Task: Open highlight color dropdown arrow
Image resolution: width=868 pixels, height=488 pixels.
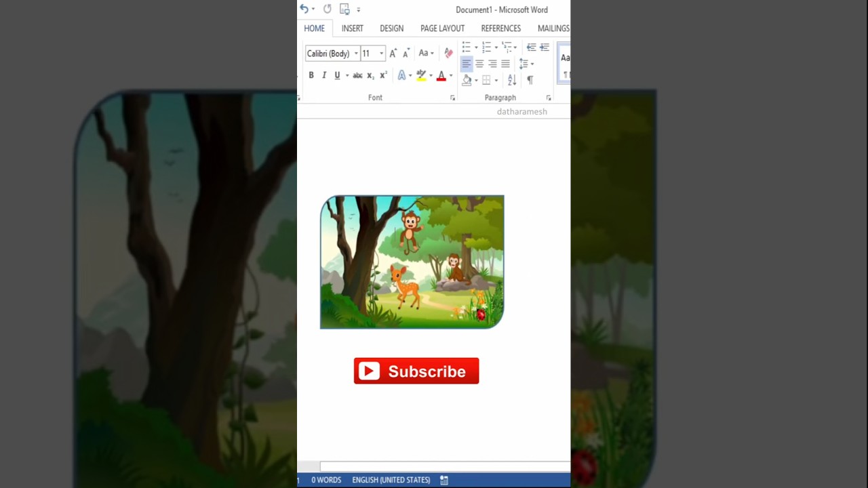Action: (x=431, y=75)
